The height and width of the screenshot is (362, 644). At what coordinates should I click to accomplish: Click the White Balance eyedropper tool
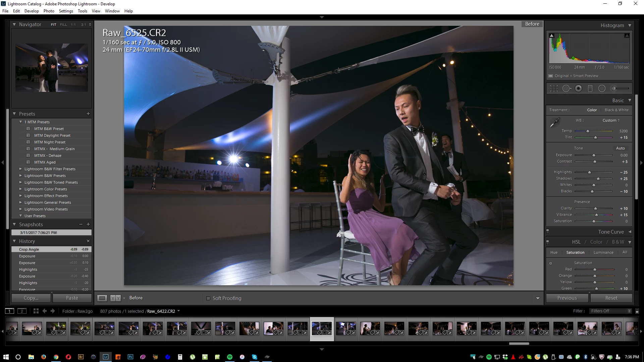[555, 122]
